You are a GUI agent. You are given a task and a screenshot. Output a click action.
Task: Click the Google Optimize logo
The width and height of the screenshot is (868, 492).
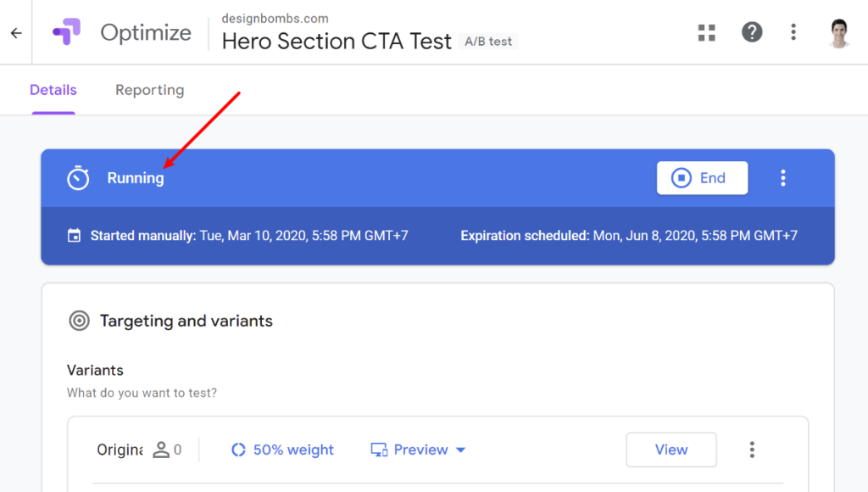point(66,31)
